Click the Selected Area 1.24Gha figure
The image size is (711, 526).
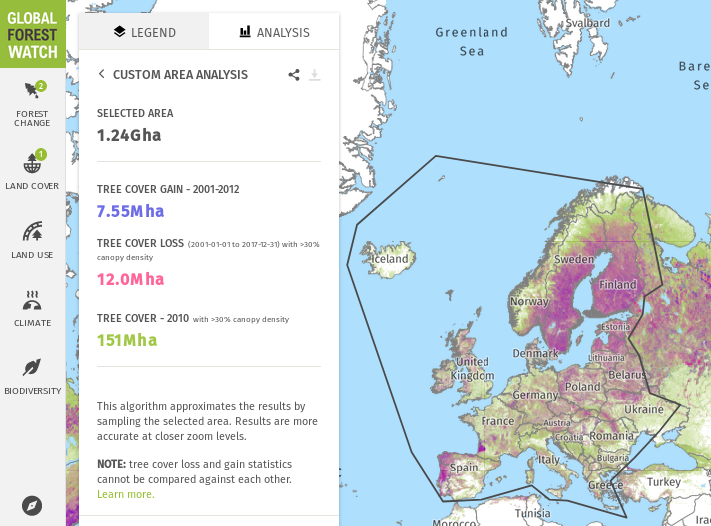[129, 135]
